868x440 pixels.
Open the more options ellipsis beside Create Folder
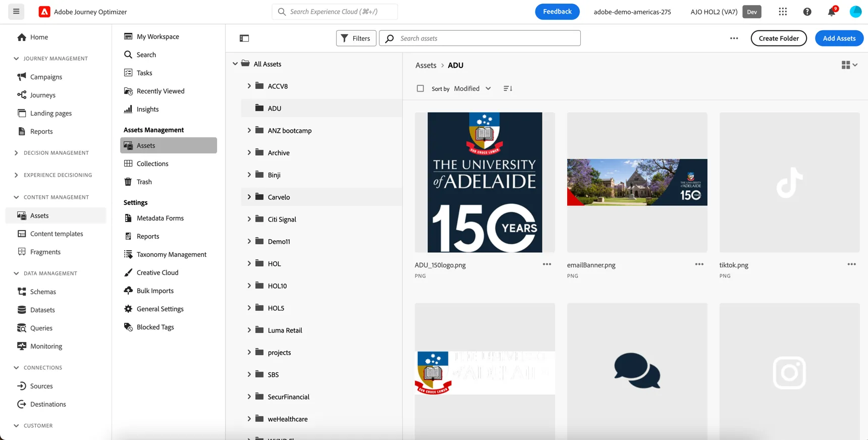tap(734, 38)
